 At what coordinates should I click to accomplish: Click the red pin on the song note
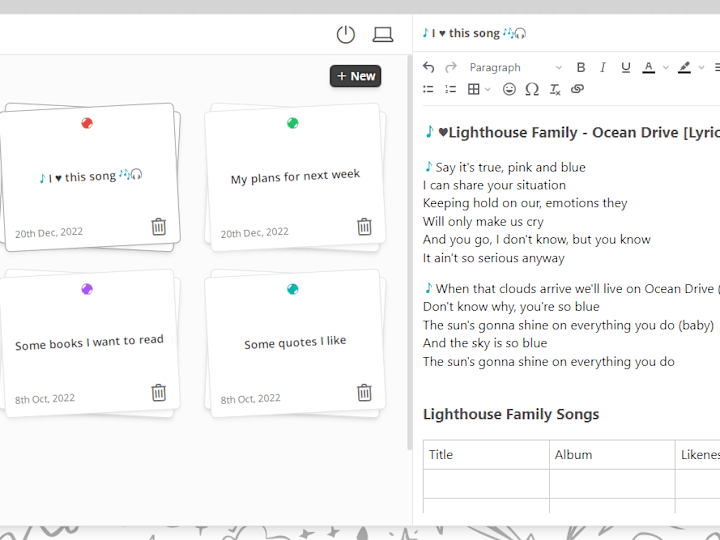click(x=87, y=123)
